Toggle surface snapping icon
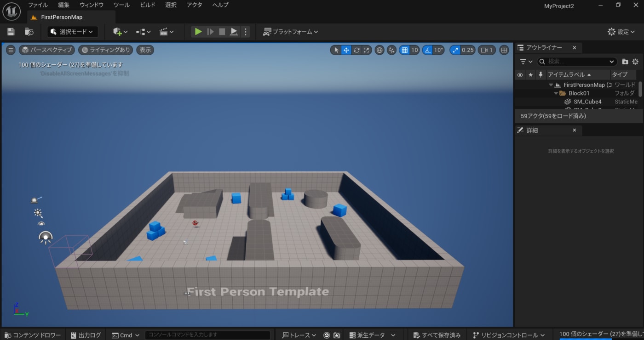Screen dimensions: 644x340 coord(392,50)
